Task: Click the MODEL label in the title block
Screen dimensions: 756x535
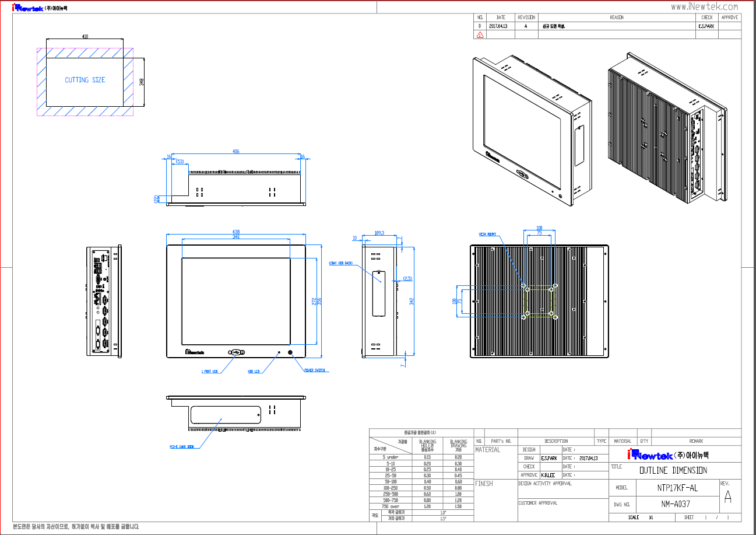Action: (x=621, y=488)
